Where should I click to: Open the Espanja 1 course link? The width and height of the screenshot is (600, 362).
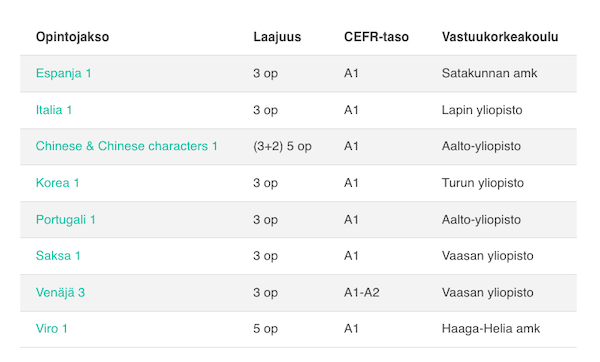(x=64, y=73)
